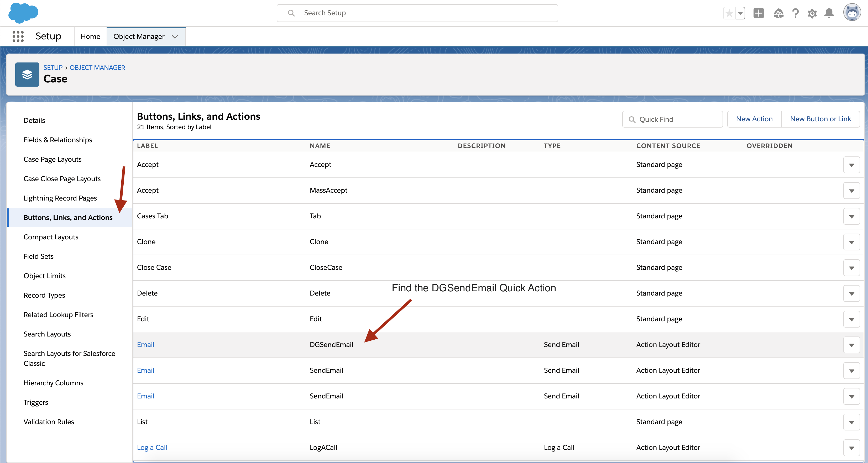This screenshot has width=868, height=463.
Task: Open row menu for MassAccept
Action: (x=851, y=190)
